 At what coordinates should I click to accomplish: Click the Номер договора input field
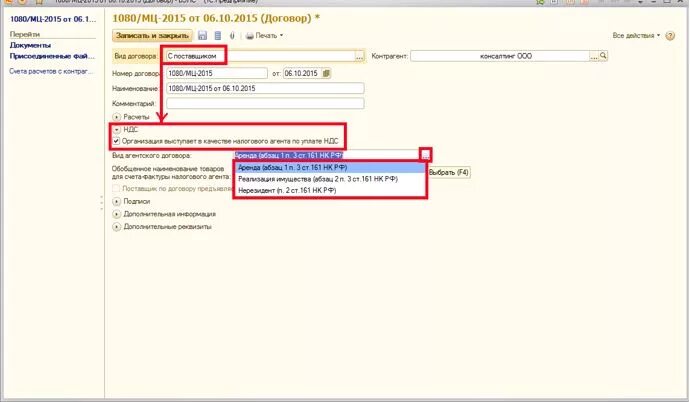[x=217, y=73]
